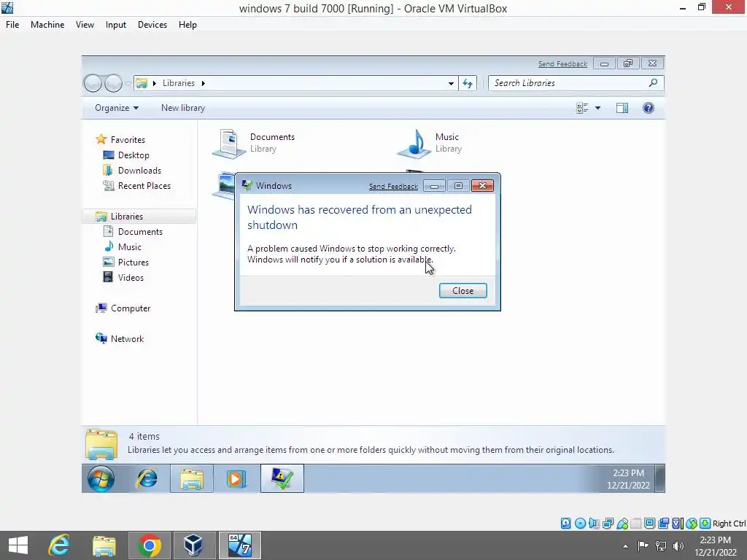This screenshot has height=560, width=747.
Task: Click running Windows 7 VM taskbar icon
Action: (239, 545)
